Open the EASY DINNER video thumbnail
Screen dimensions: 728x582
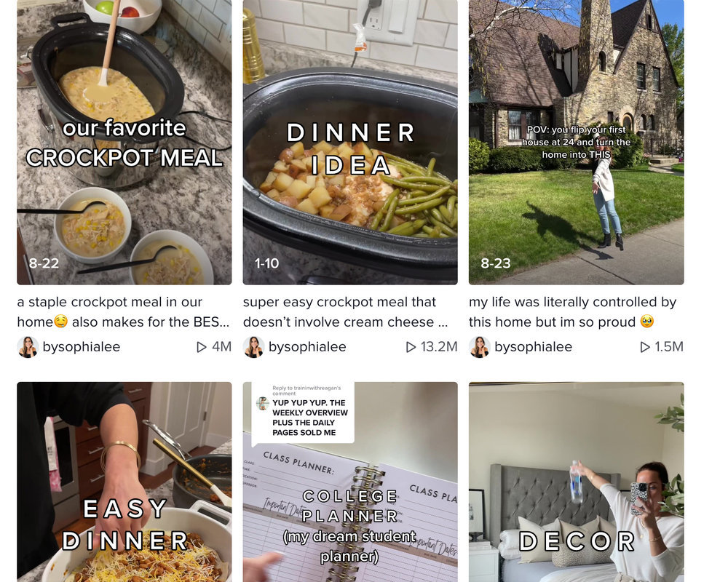124,482
